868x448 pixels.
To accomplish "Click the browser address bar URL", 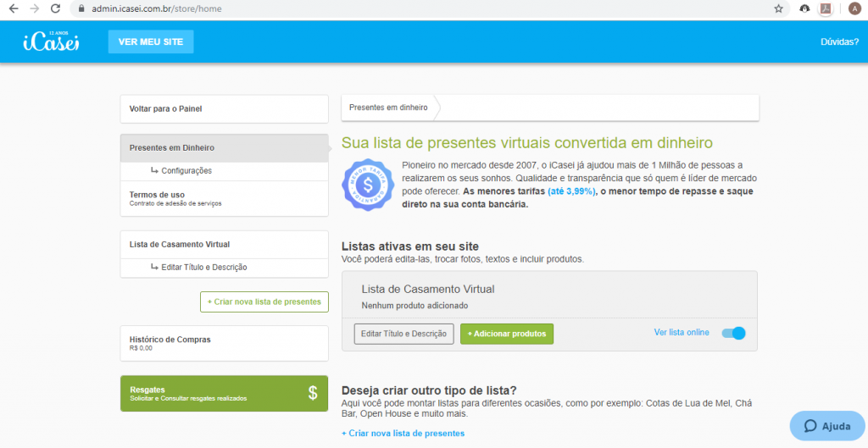I will (157, 8).
